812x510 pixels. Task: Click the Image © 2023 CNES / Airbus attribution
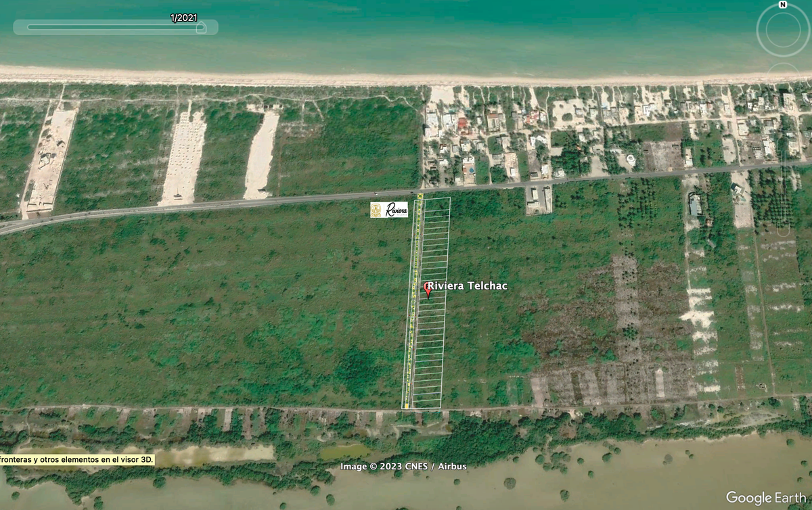pyautogui.click(x=403, y=466)
